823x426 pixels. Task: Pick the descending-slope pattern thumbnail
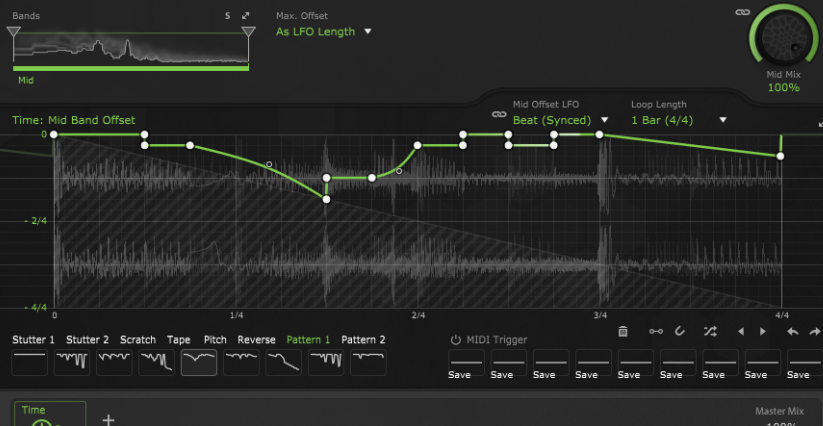(x=283, y=363)
